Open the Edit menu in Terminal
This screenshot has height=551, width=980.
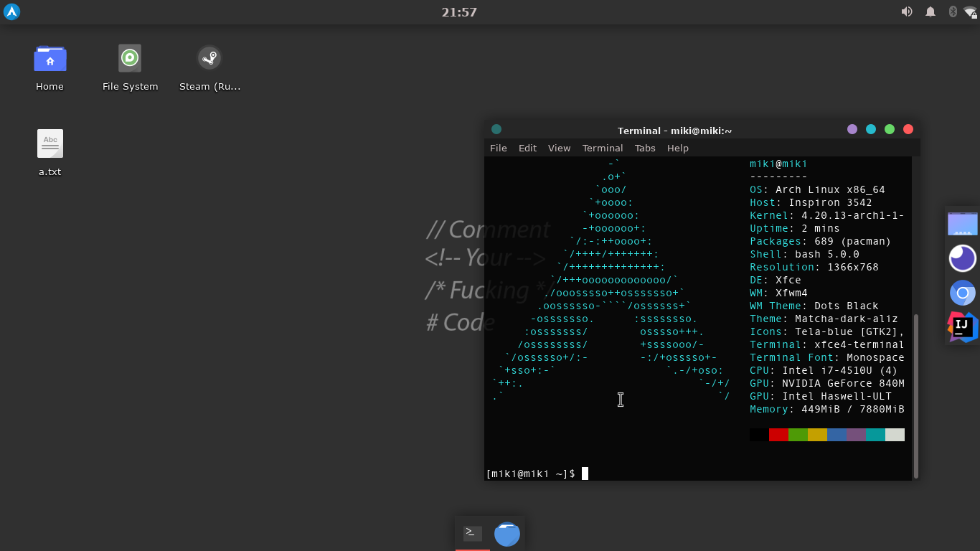pyautogui.click(x=527, y=148)
